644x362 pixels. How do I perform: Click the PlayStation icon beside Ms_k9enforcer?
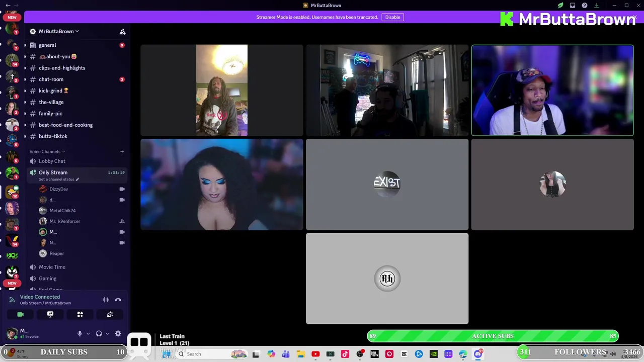tap(122, 221)
